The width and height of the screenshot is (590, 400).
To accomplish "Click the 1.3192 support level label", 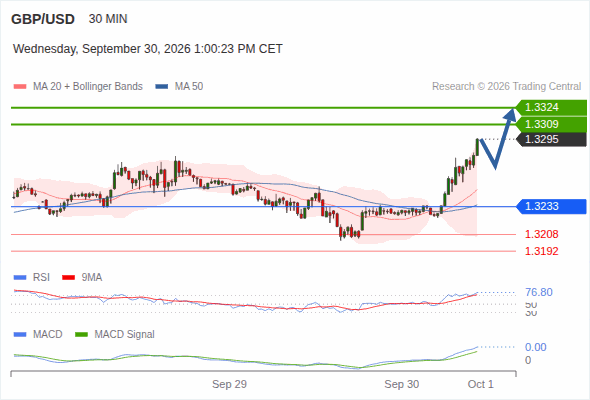I will tap(541, 251).
